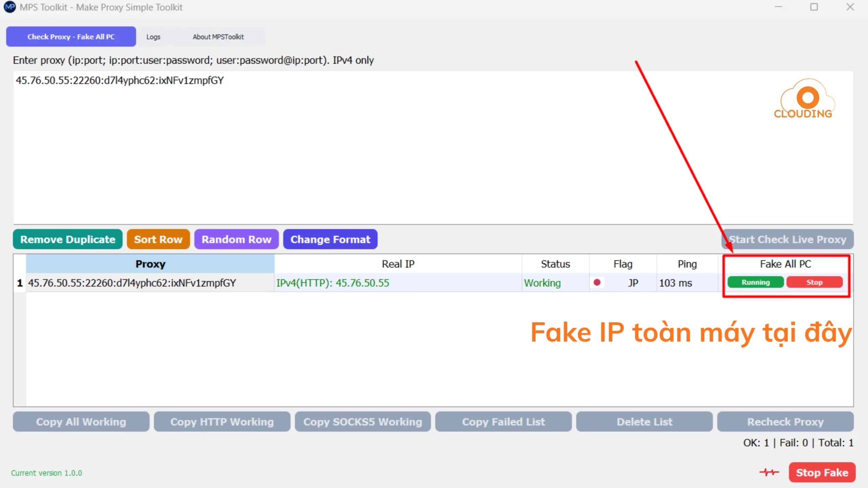Image resolution: width=868 pixels, height=488 pixels.
Task: Open the About MPSToolkit tab
Action: tap(218, 37)
